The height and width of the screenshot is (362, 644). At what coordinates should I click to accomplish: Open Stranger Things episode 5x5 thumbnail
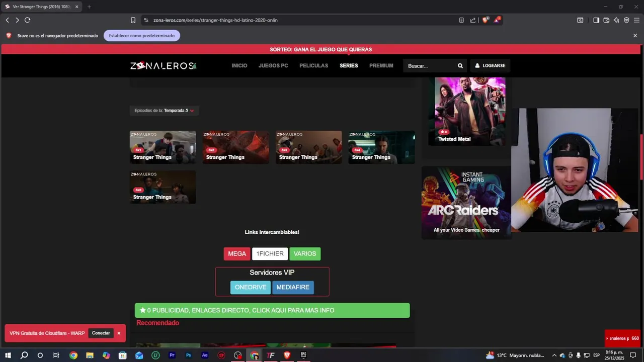point(163,187)
